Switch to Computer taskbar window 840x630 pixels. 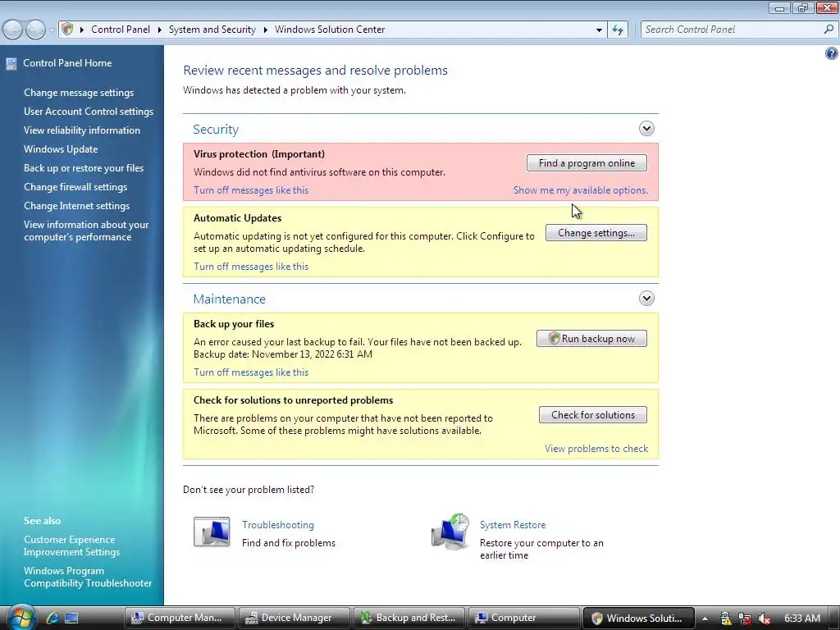coord(524,619)
